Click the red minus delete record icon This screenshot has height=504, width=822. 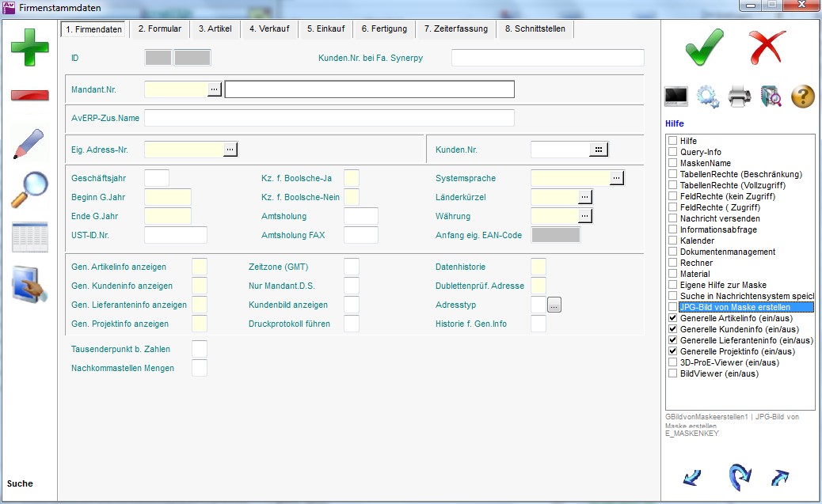[x=29, y=95]
